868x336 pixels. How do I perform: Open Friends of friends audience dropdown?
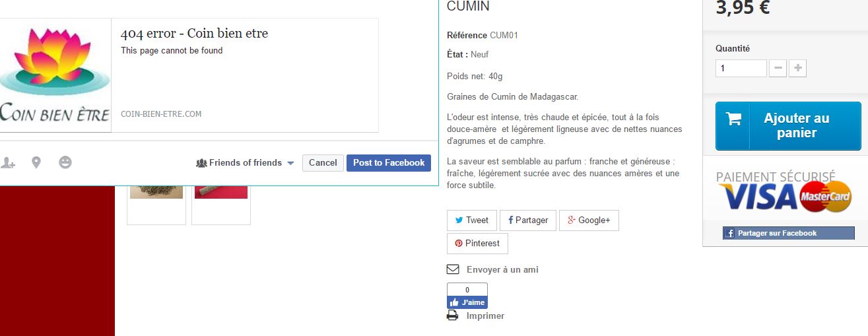click(x=245, y=163)
